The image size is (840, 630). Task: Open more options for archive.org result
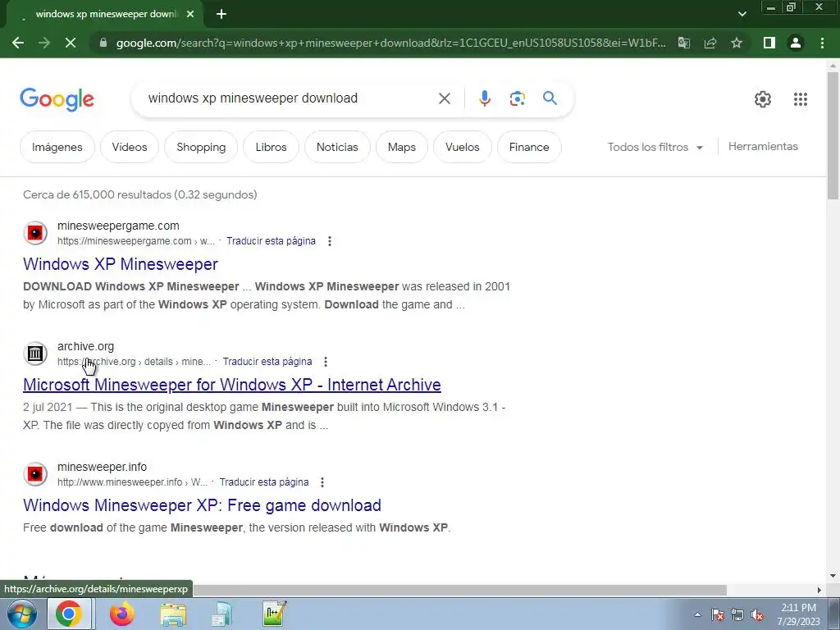[x=326, y=362]
